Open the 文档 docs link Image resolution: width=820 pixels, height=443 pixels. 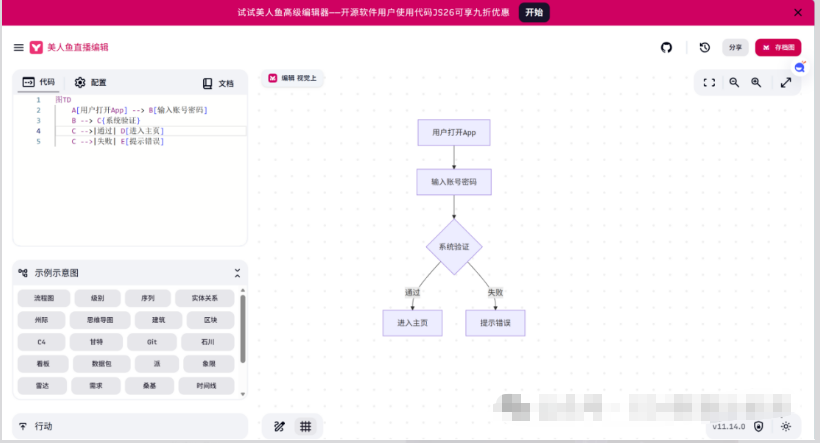click(218, 84)
